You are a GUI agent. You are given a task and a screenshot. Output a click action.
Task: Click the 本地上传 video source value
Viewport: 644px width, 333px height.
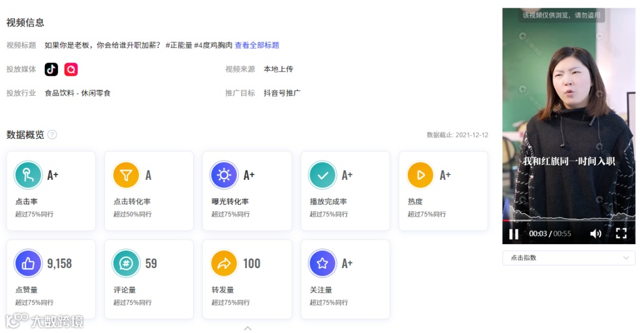click(x=278, y=69)
